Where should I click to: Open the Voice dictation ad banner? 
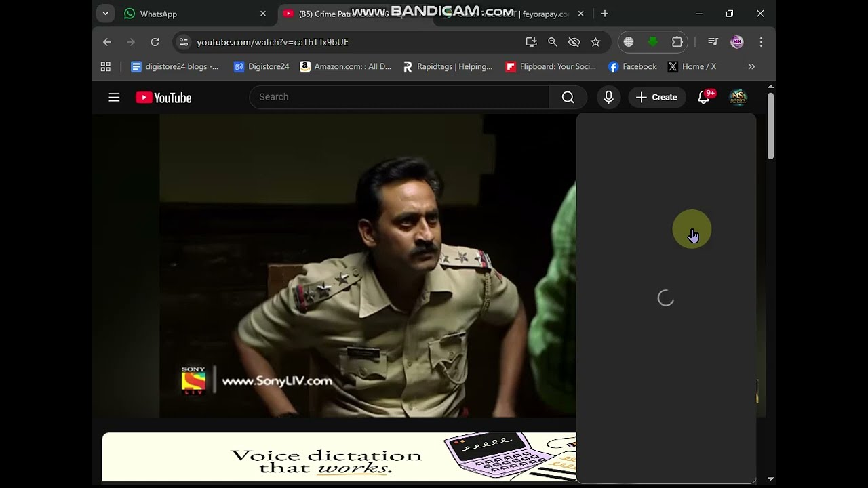coord(339,458)
